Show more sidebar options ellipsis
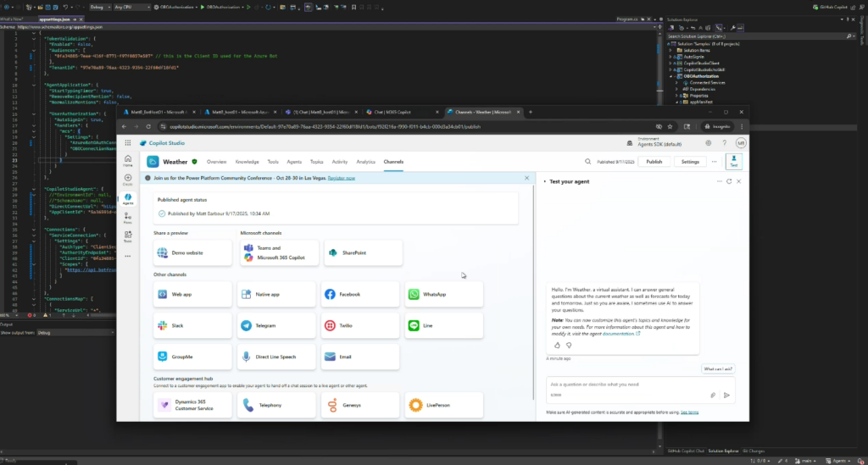This screenshot has height=465, width=868. tap(128, 256)
